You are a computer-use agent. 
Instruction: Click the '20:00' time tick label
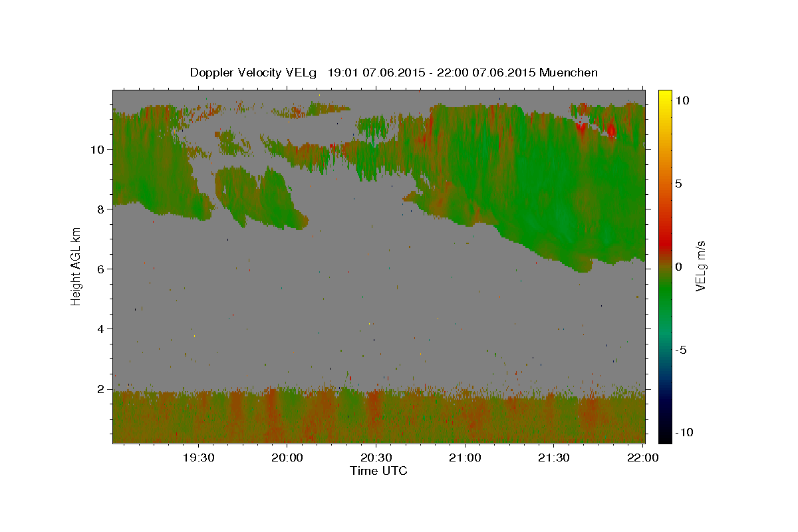tap(287, 458)
